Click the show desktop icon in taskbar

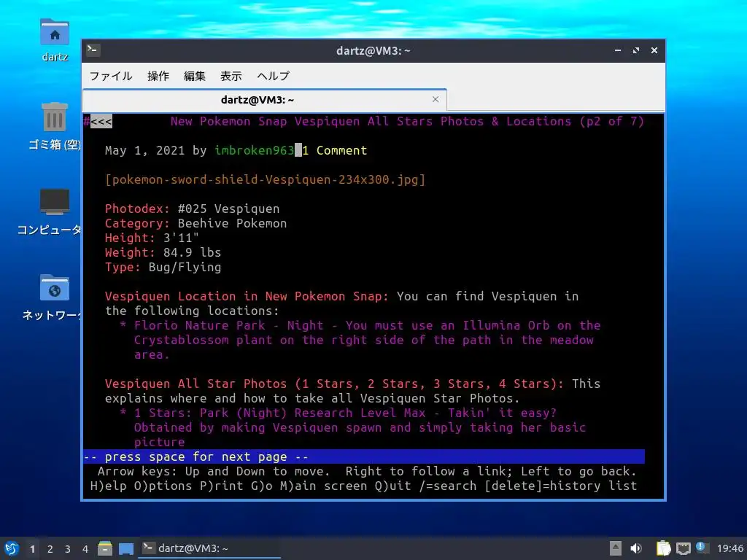tap(126, 548)
